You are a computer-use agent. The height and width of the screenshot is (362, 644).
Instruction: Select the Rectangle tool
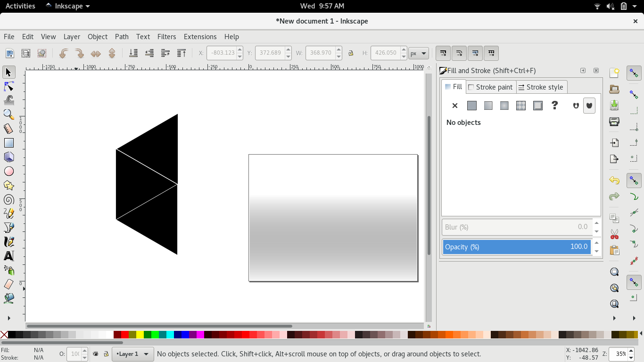[9, 143]
